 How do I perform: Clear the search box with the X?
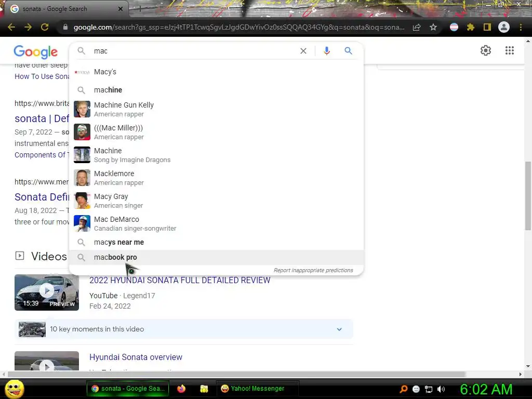[x=303, y=51]
